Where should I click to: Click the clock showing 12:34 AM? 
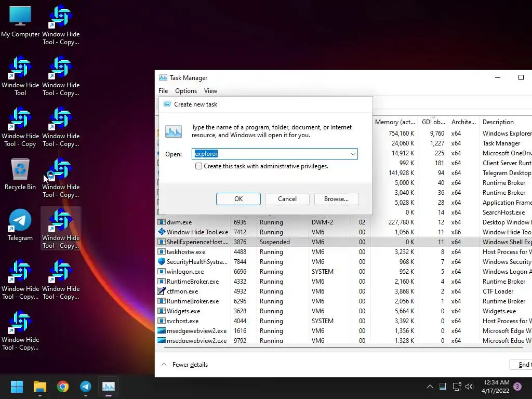pos(496,382)
